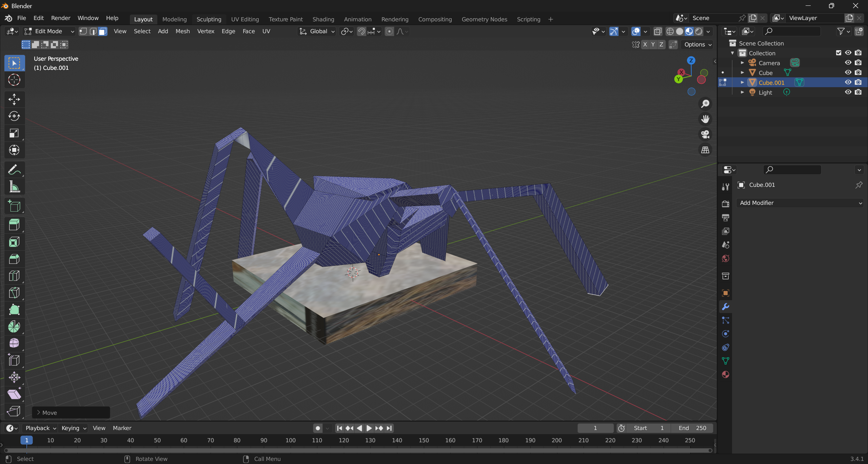Screen dimensions: 868x464
Task: Open the Add Modifier dropdown
Action: [801, 203]
